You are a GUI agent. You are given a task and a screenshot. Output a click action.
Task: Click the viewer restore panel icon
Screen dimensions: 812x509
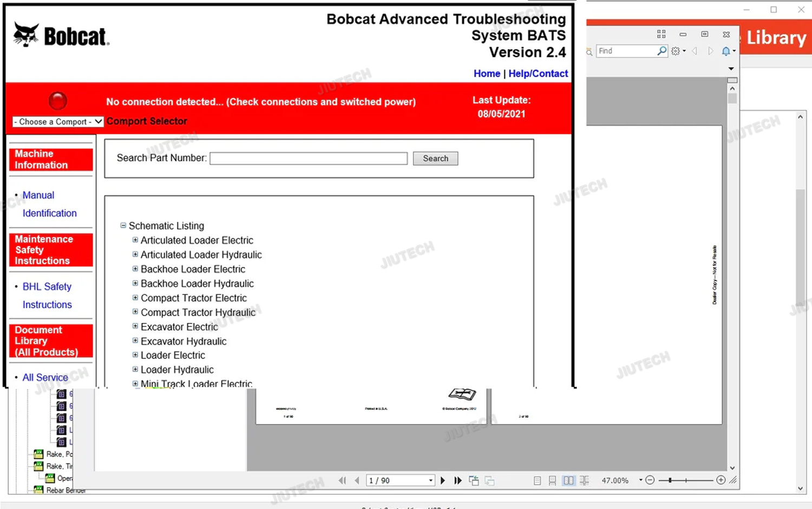pyautogui.click(x=704, y=34)
